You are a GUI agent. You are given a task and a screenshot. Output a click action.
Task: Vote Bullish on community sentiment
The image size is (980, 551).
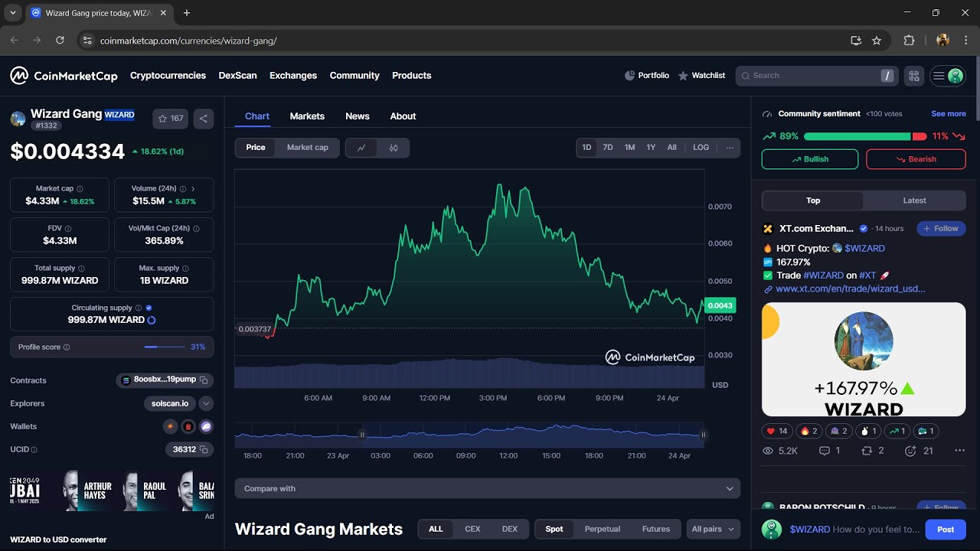tap(810, 159)
